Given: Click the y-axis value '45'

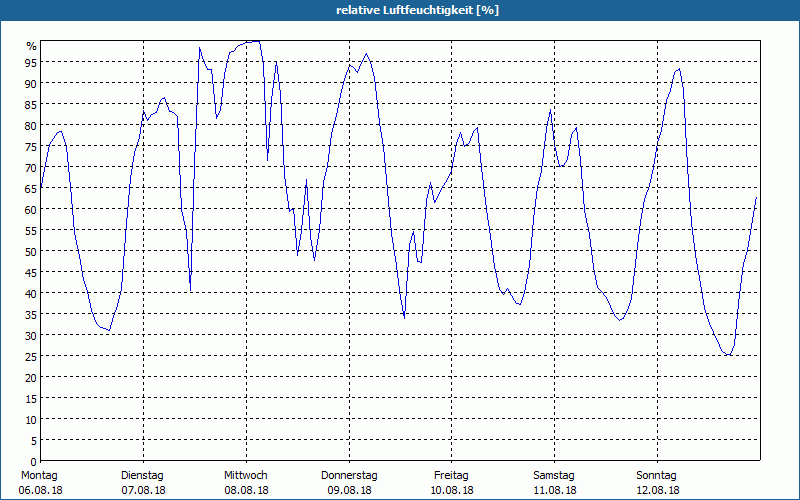Looking at the screenshot, I should [x=31, y=273].
